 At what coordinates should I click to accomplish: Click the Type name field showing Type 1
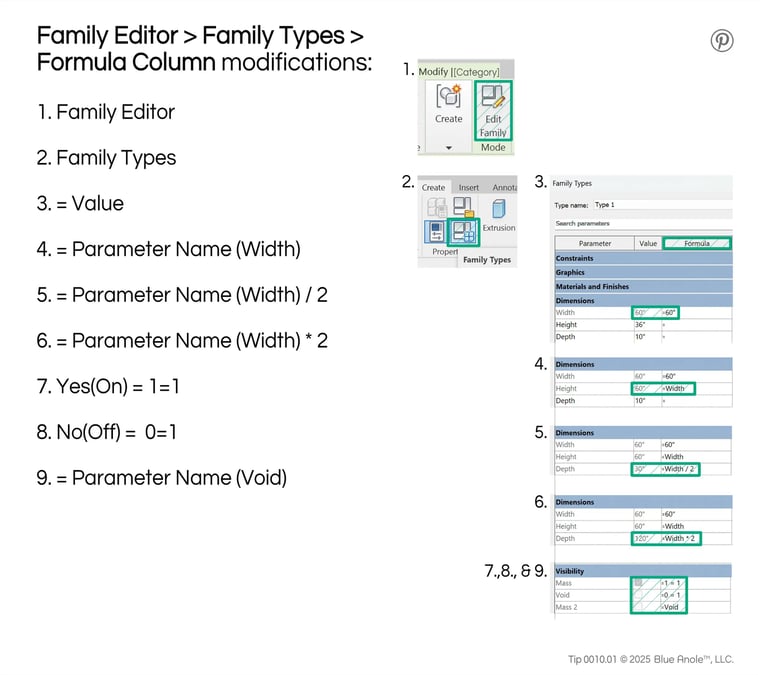(x=663, y=205)
